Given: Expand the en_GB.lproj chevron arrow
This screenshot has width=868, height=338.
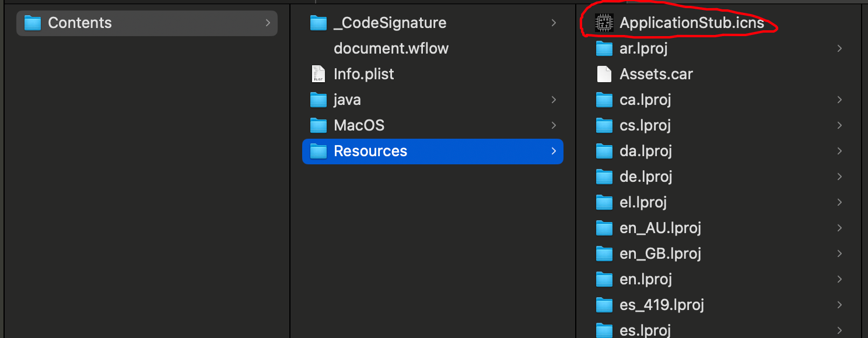Looking at the screenshot, I should [839, 254].
